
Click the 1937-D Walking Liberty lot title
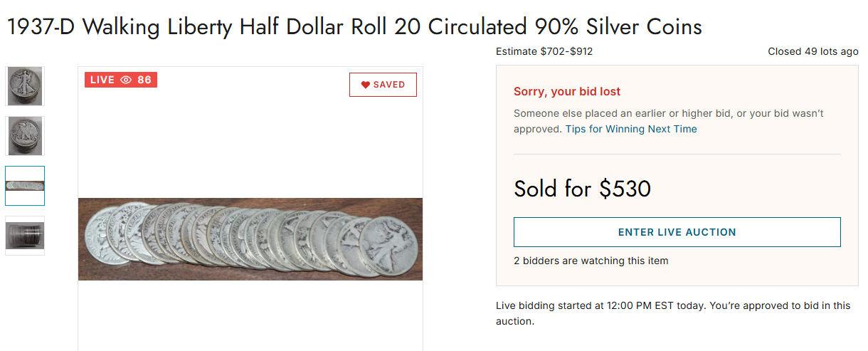354,27
